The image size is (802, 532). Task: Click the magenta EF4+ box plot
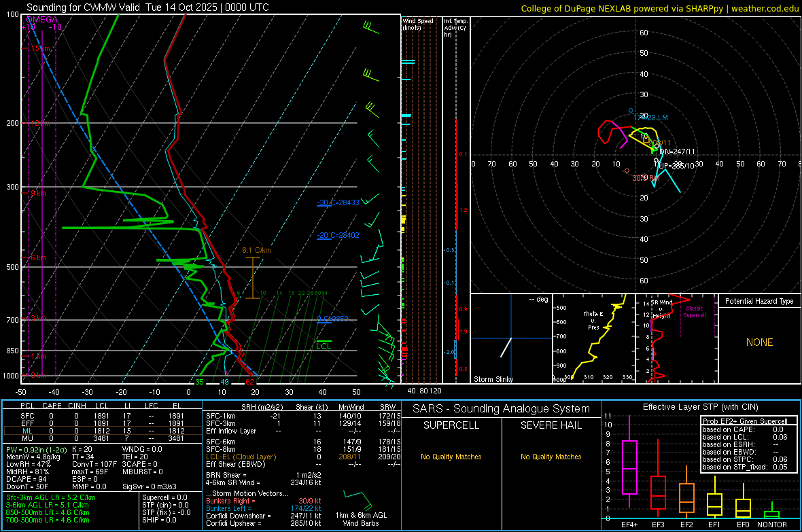[629, 462]
